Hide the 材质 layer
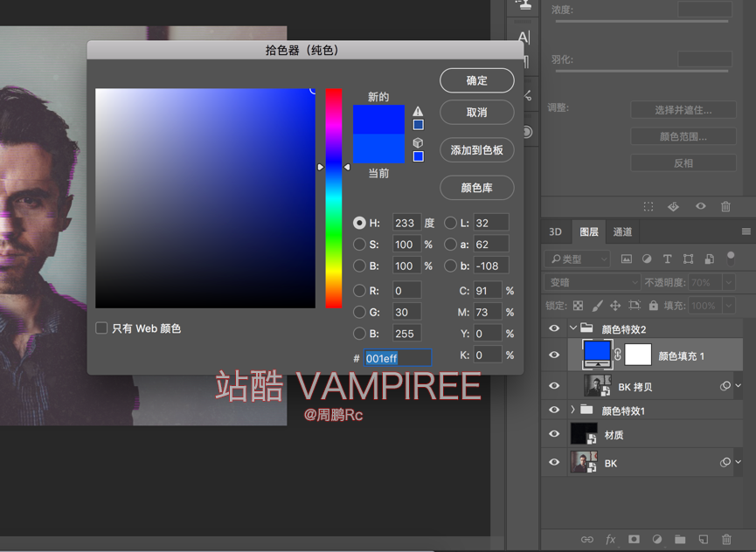Viewport: 756px width, 552px height. (554, 433)
